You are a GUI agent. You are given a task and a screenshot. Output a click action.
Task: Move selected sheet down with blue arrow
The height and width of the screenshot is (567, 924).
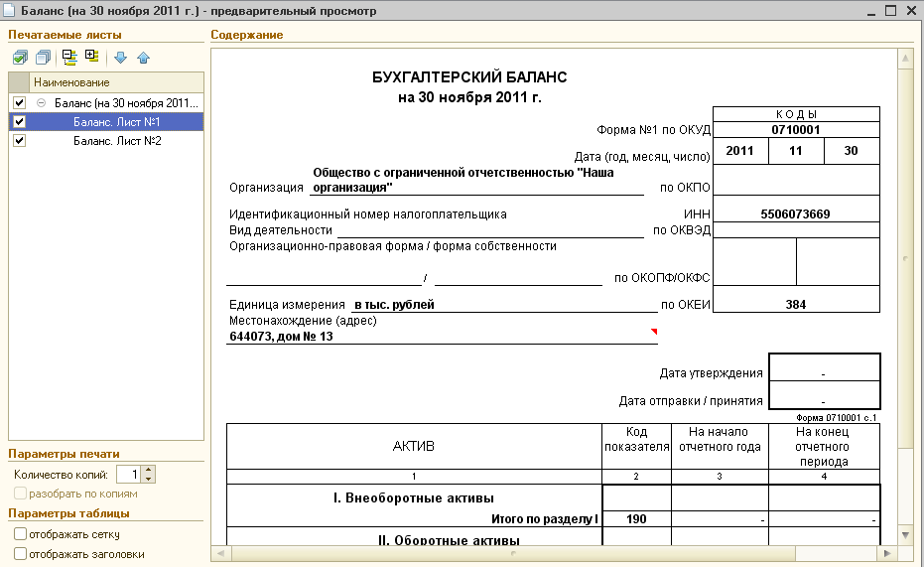click(121, 58)
